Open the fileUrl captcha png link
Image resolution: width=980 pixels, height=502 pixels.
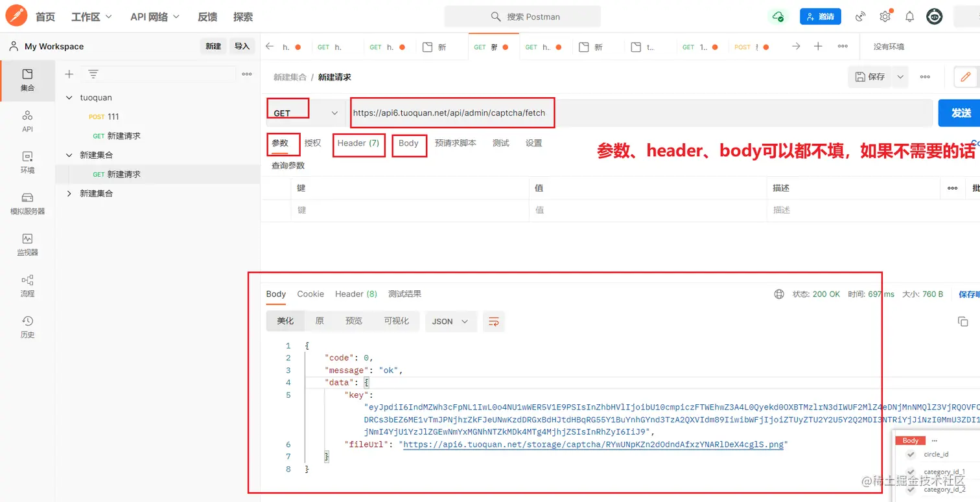click(593, 445)
